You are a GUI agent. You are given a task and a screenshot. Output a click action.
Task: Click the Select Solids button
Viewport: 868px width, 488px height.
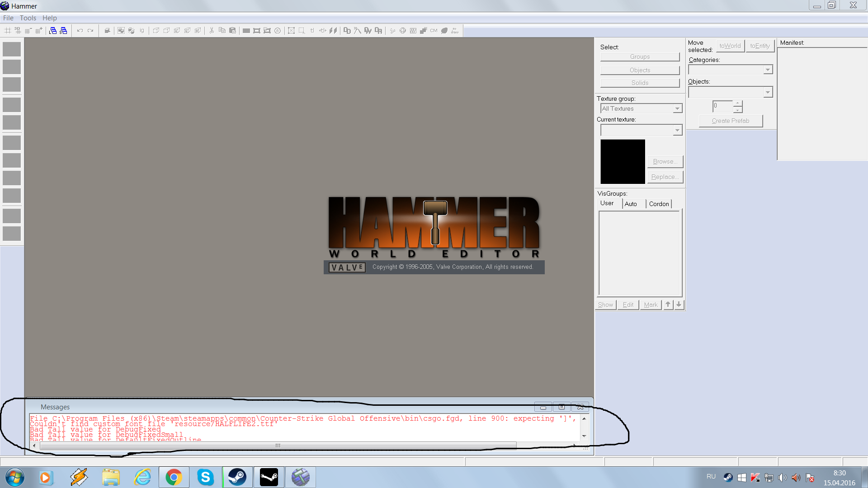(x=640, y=83)
